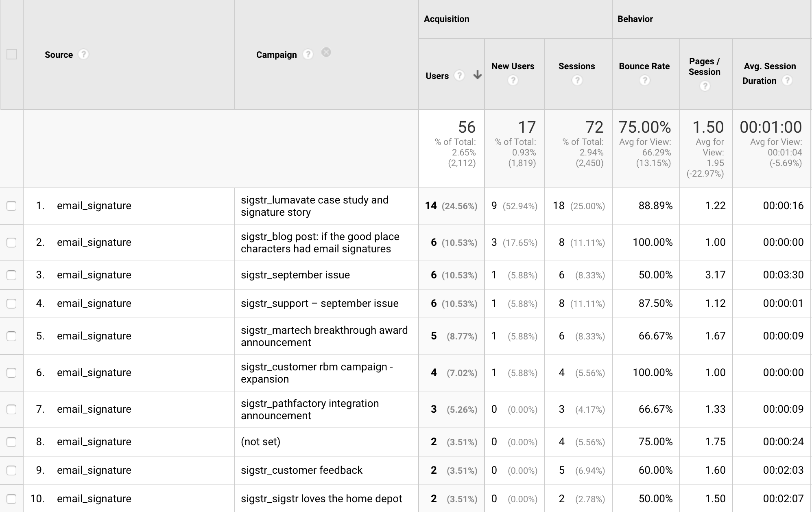Image resolution: width=812 pixels, height=512 pixels.
Task: Sort by Avg. Session Duration column
Action: tap(769, 73)
